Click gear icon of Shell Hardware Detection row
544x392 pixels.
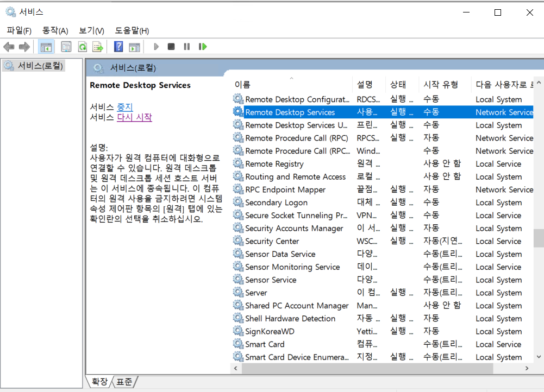[238, 319]
